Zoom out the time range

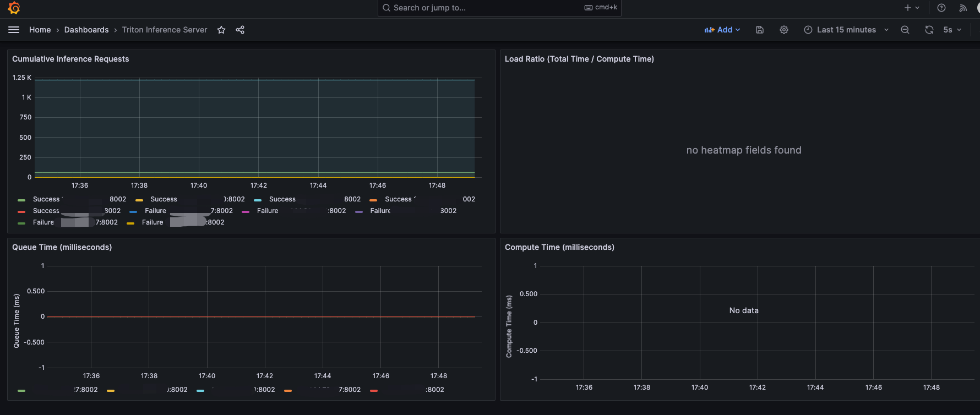coord(905,30)
